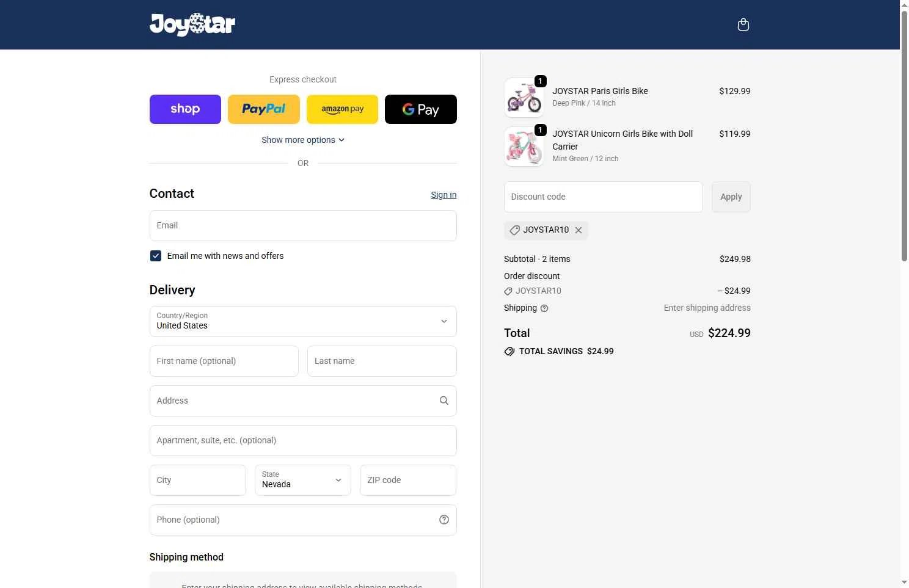Uncheck Email me with news and offers
Screen dimensions: 909x588
click(156, 256)
